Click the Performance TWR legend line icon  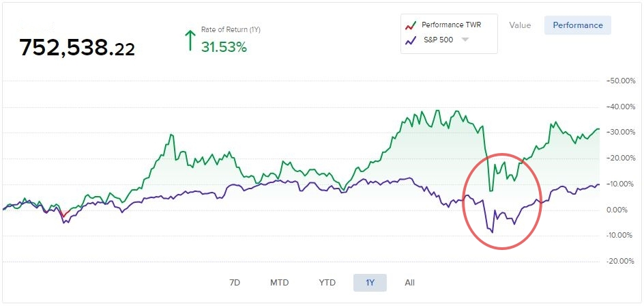tap(411, 27)
